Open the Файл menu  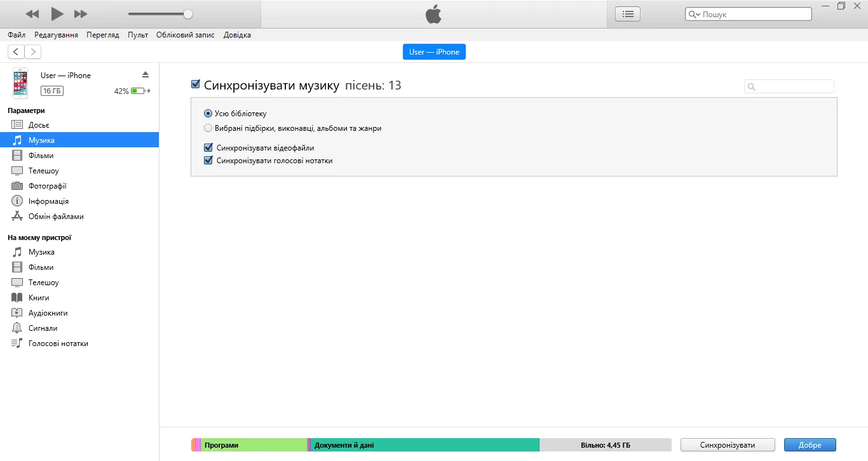coord(17,35)
